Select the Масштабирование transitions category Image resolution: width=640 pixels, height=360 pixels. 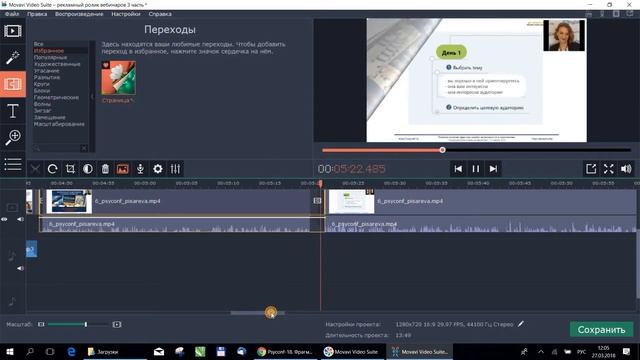click(x=60, y=124)
